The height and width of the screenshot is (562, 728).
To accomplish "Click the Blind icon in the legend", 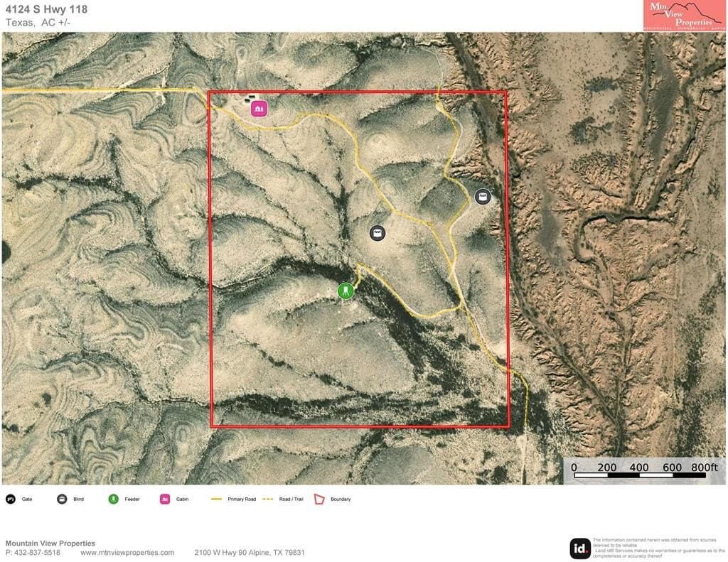I will coord(62,499).
